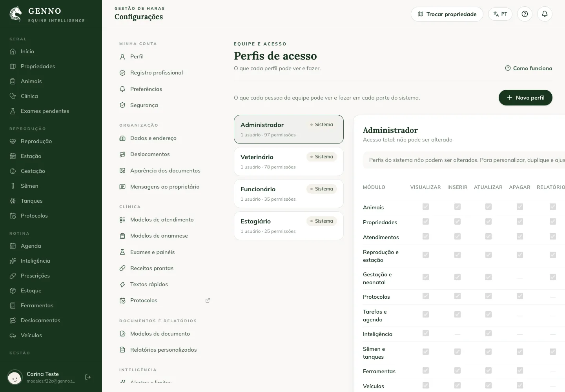The height and width of the screenshot is (392, 565).
Task: Toggle Atendimentos Atualizar checkbox
Action: pyautogui.click(x=488, y=236)
